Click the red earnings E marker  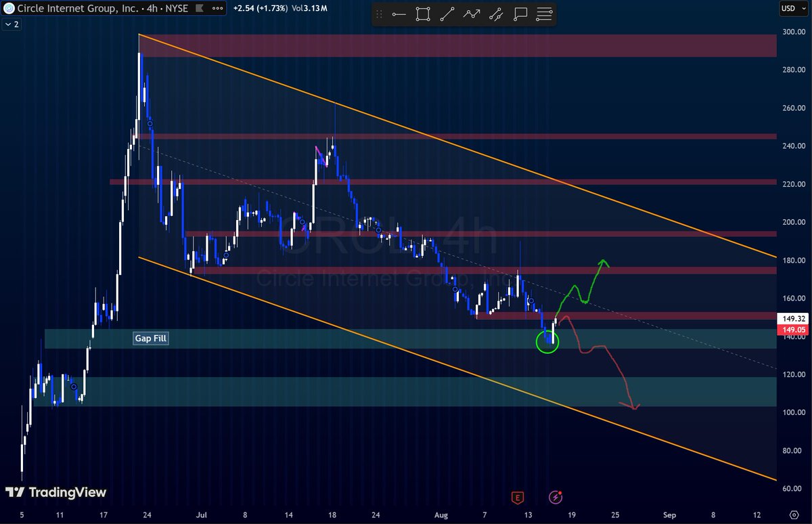(518, 498)
